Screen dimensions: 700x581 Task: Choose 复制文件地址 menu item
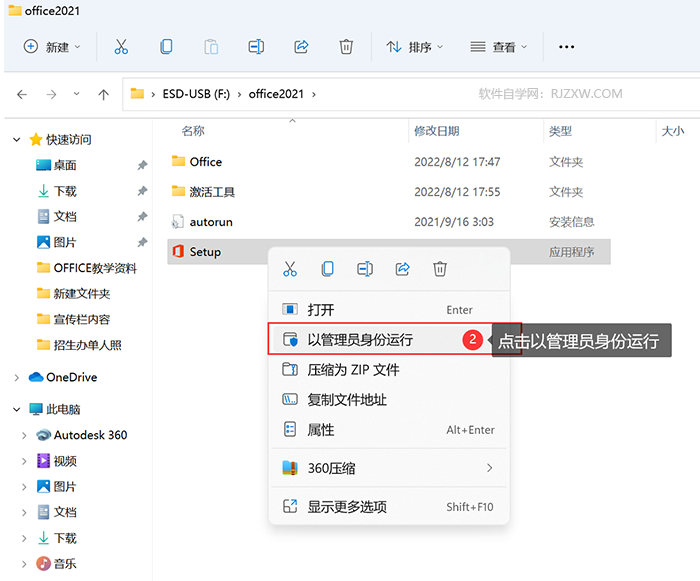click(x=389, y=400)
